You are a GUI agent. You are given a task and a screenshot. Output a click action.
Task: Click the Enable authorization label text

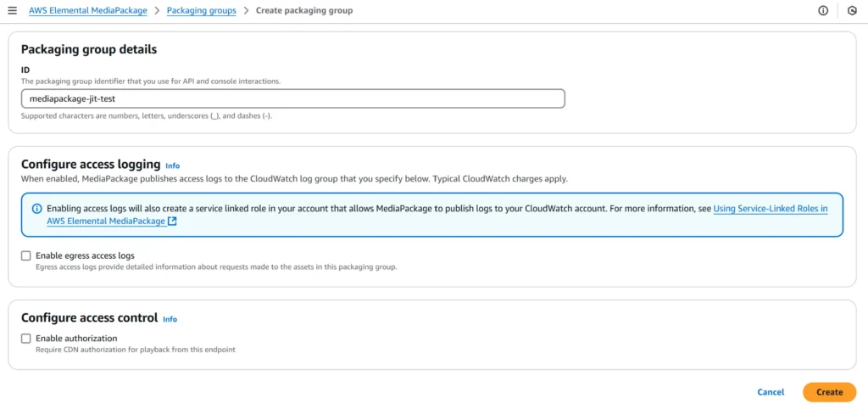(76, 338)
